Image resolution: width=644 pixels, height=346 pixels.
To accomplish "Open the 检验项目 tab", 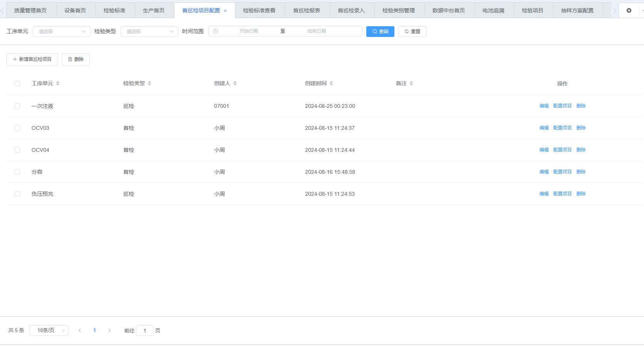I will click(x=533, y=10).
